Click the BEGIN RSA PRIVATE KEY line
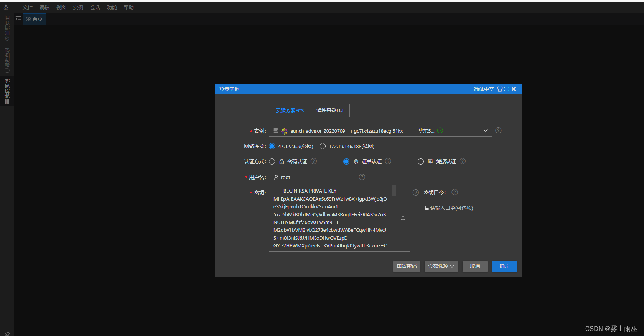644x336 pixels. (310, 191)
